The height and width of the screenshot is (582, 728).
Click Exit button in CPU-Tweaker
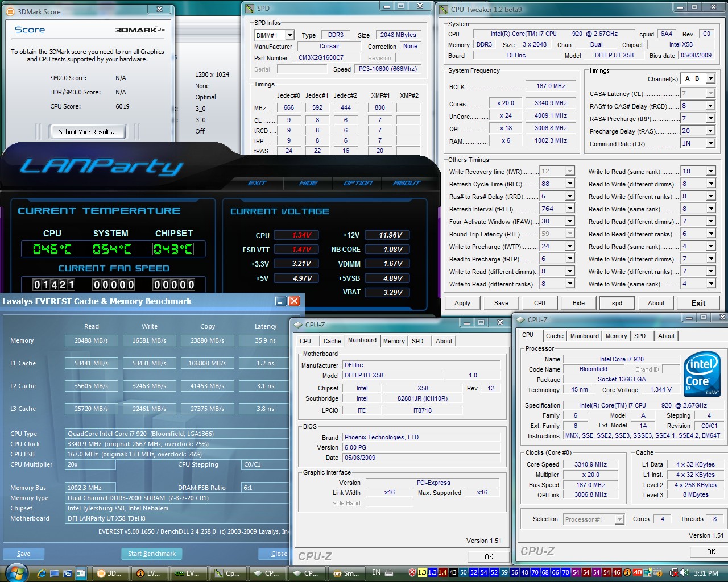(x=698, y=303)
